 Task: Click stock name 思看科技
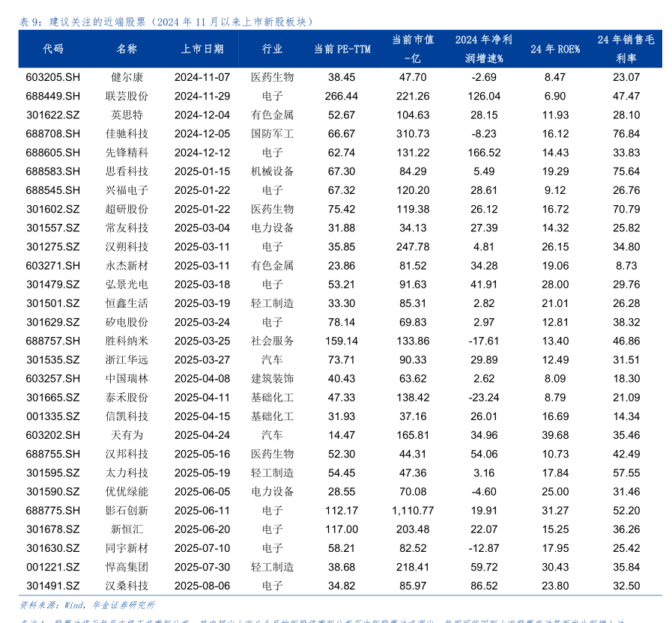pyautogui.click(x=127, y=171)
